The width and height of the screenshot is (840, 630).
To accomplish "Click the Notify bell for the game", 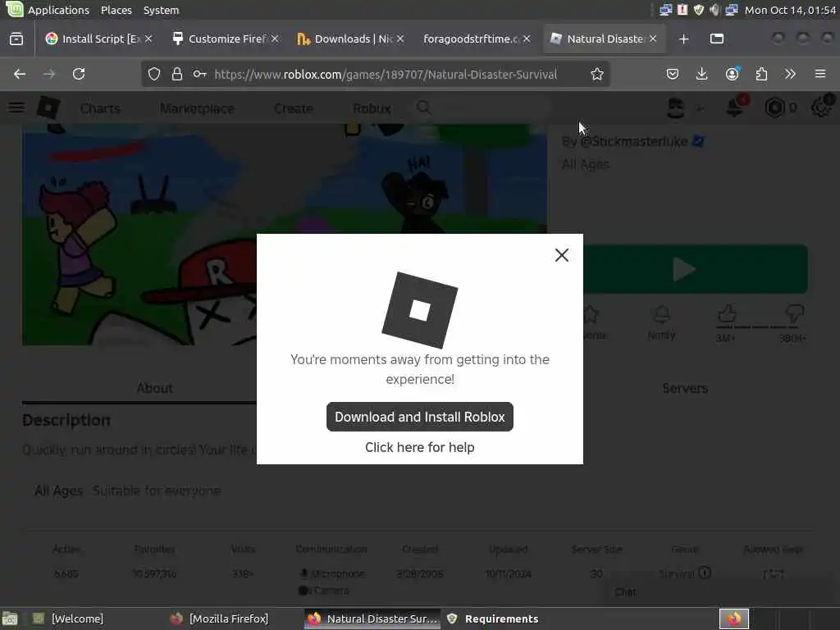I will pyautogui.click(x=662, y=322).
